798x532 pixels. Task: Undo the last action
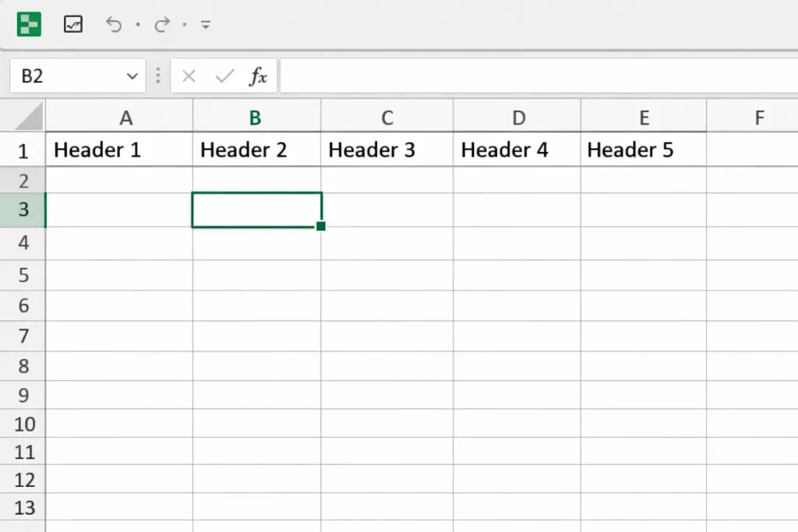[114, 24]
